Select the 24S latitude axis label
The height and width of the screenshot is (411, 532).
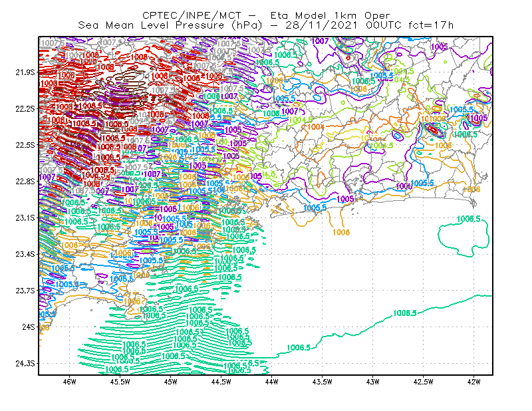29,327
